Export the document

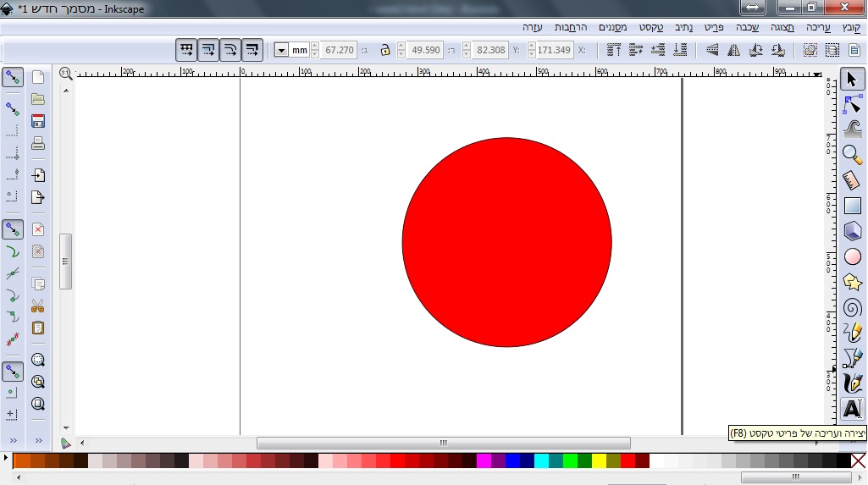(37, 197)
